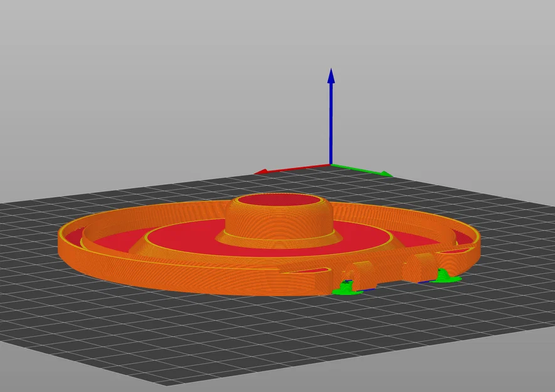The width and height of the screenshot is (555, 392).
Task: Click the green Y axis arrow
Action: [x=362, y=170]
